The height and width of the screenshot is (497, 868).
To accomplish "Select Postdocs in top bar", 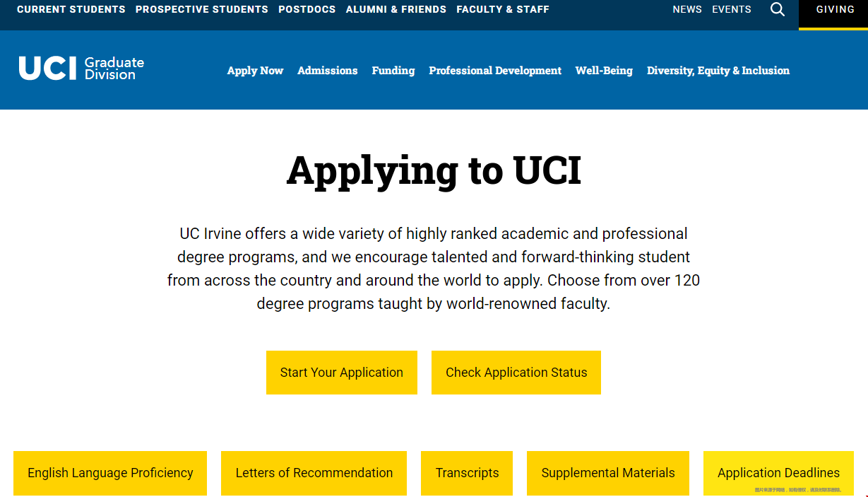I will (x=307, y=9).
